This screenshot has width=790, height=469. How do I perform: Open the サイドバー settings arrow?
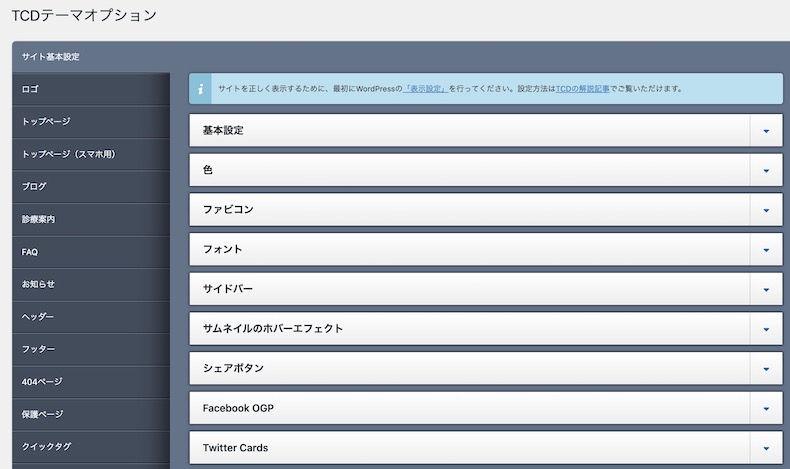click(x=766, y=289)
